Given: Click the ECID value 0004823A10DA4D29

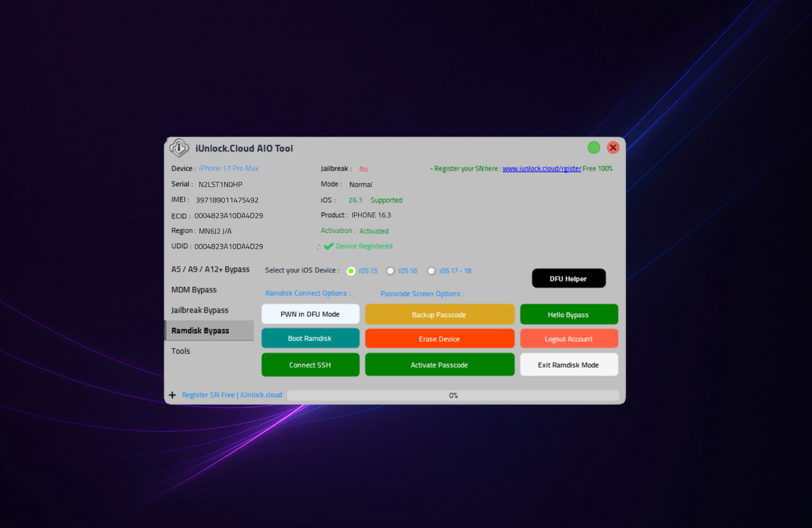Looking at the screenshot, I should click(x=229, y=216).
